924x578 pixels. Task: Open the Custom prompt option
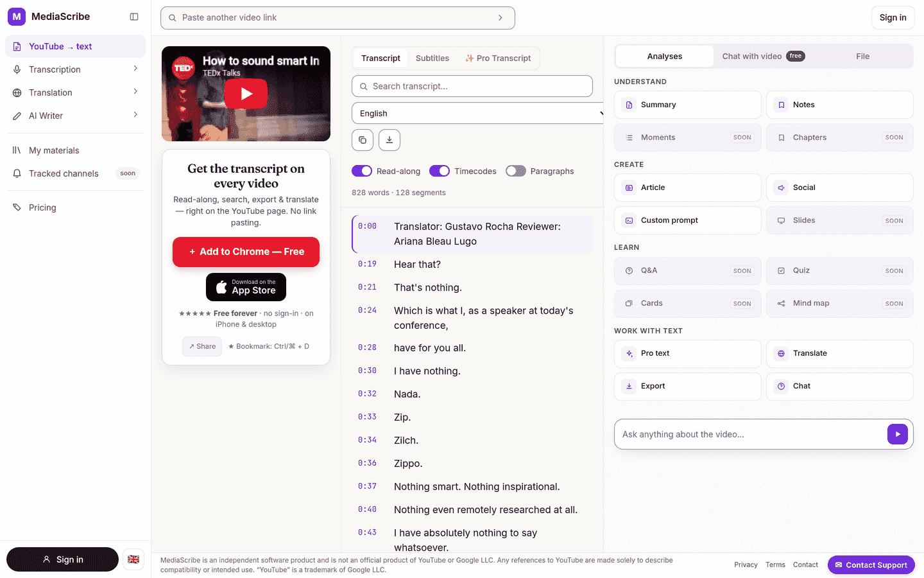point(688,220)
